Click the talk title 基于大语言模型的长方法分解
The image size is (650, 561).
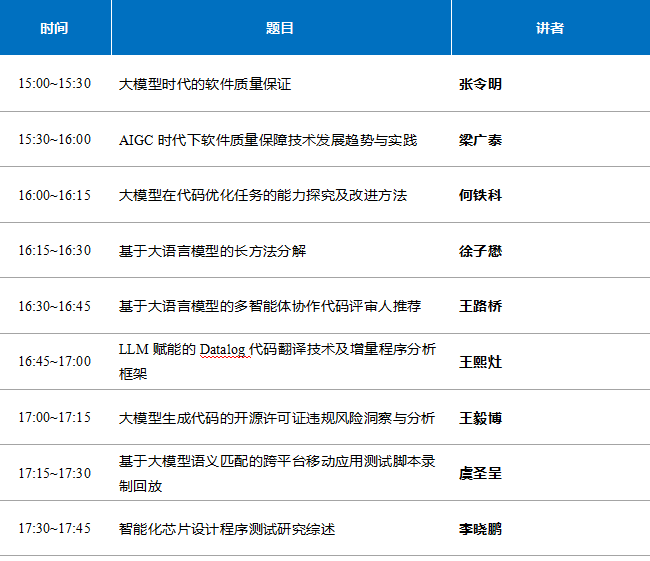point(212,251)
